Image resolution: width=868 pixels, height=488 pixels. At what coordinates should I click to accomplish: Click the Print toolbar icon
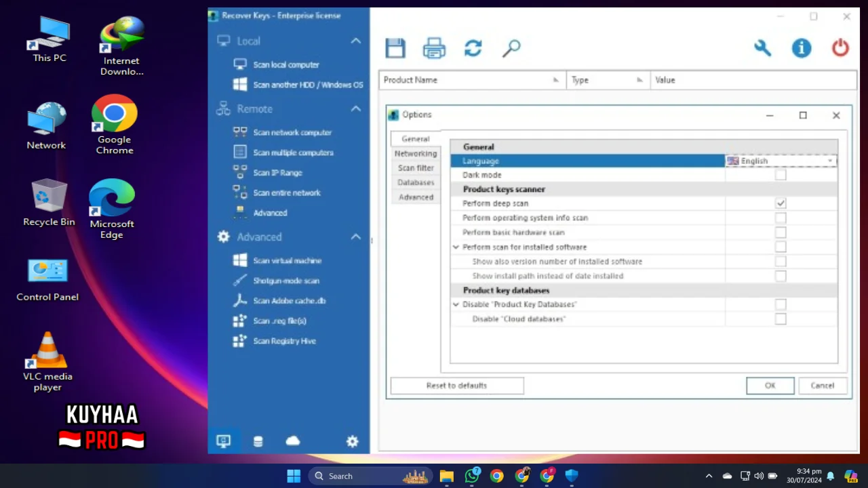434,48
